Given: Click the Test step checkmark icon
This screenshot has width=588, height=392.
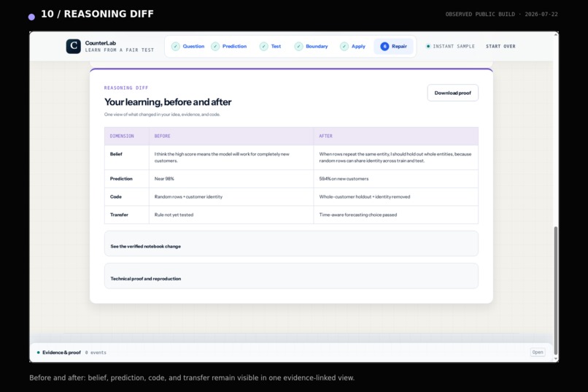Looking at the screenshot, I should click(264, 47).
